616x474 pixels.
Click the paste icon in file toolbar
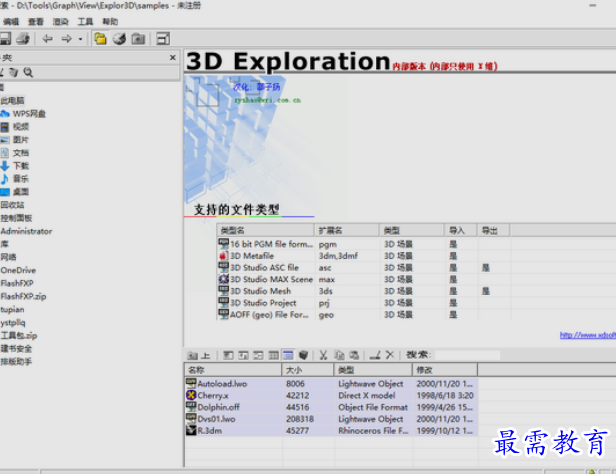tap(354, 355)
